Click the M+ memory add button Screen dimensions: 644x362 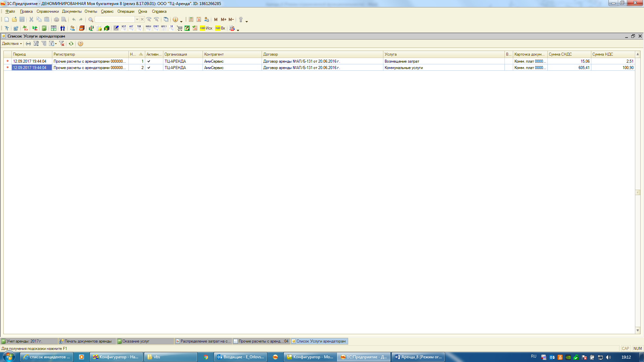coord(223,19)
